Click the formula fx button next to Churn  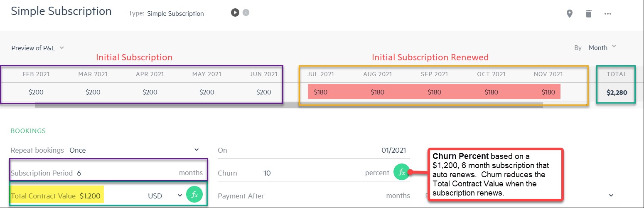pyautogui.click(x=402, y=172)
